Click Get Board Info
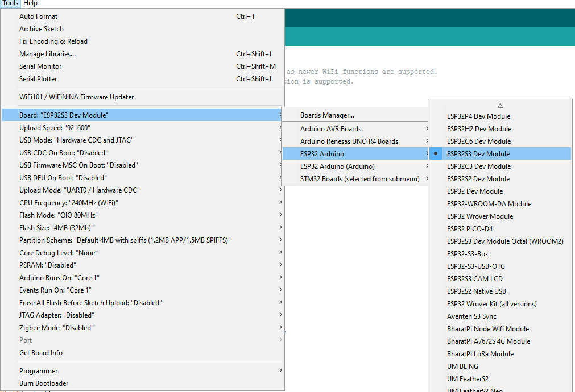Viewport: 575px width, 392px height. pyautogui.click(x=41, y=353)
